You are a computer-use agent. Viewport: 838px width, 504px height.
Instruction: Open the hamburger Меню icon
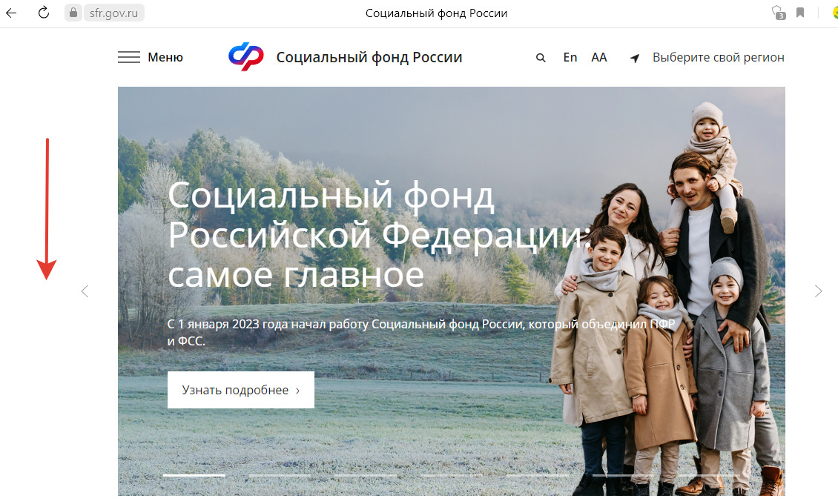coord(129,57)
